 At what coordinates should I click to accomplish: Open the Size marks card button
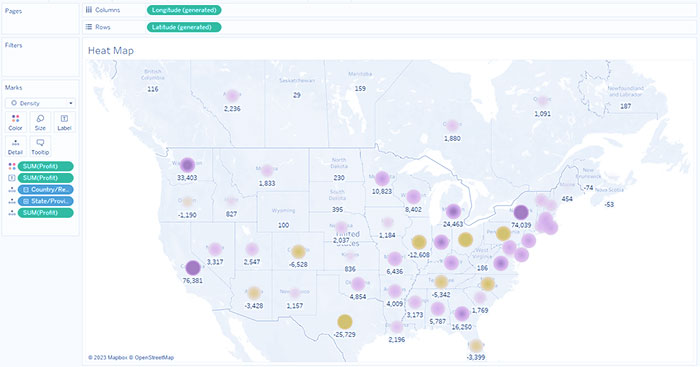[40, 122]
